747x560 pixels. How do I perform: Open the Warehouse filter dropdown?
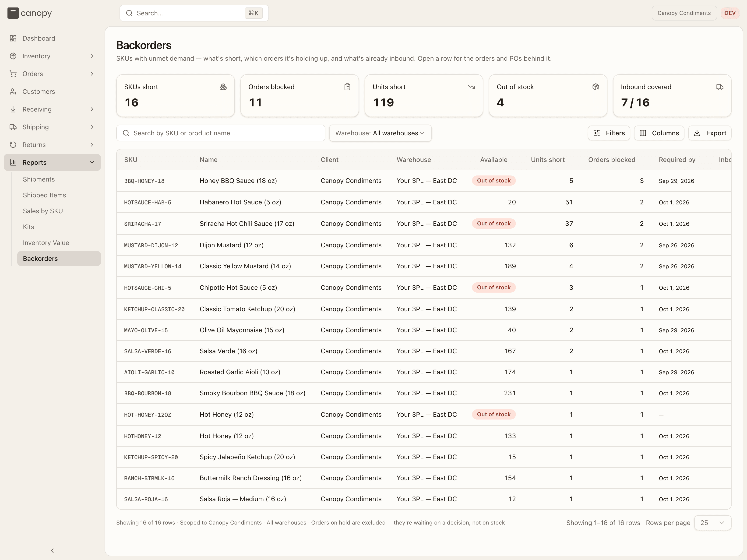(x=380, y=133)
